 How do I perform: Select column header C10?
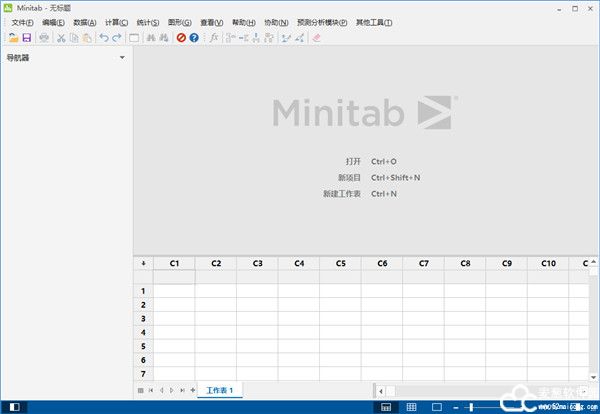[x=548, y=263]
